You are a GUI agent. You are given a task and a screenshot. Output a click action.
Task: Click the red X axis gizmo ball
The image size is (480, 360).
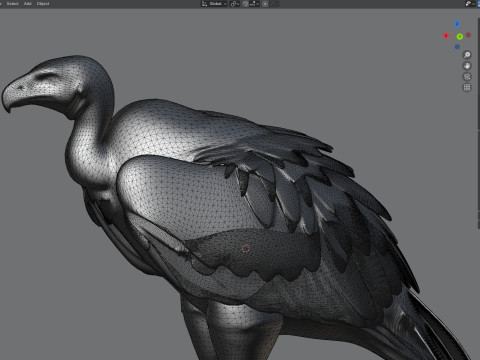tap(446, 36)
